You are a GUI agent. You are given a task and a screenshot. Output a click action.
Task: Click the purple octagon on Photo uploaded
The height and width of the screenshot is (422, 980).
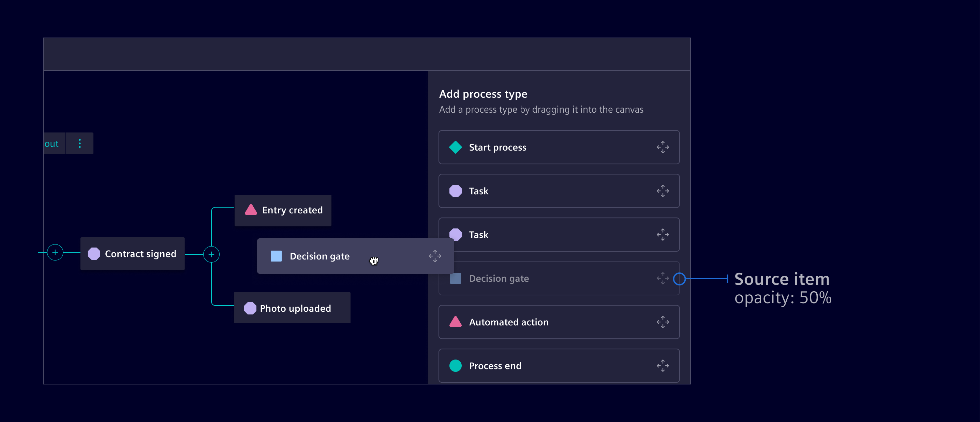tap(250, 308)
